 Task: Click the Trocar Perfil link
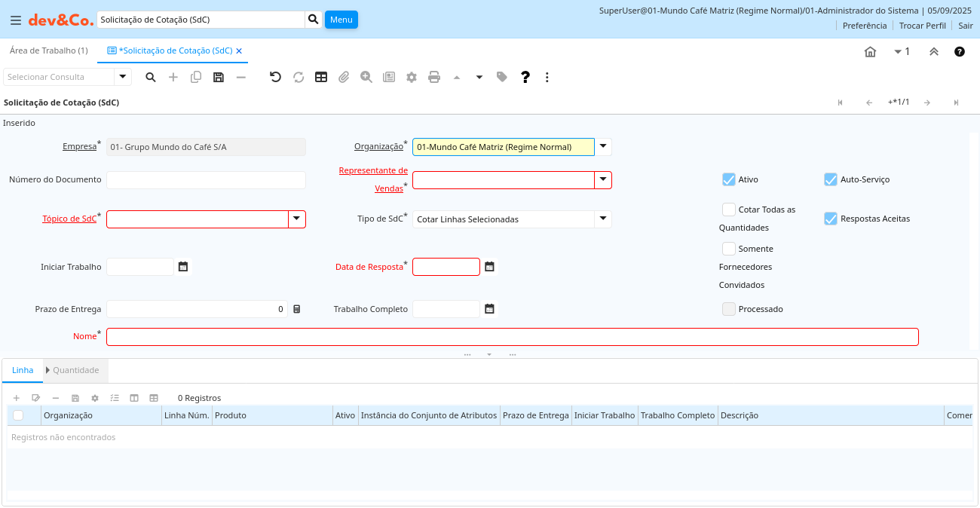(922, 26)
